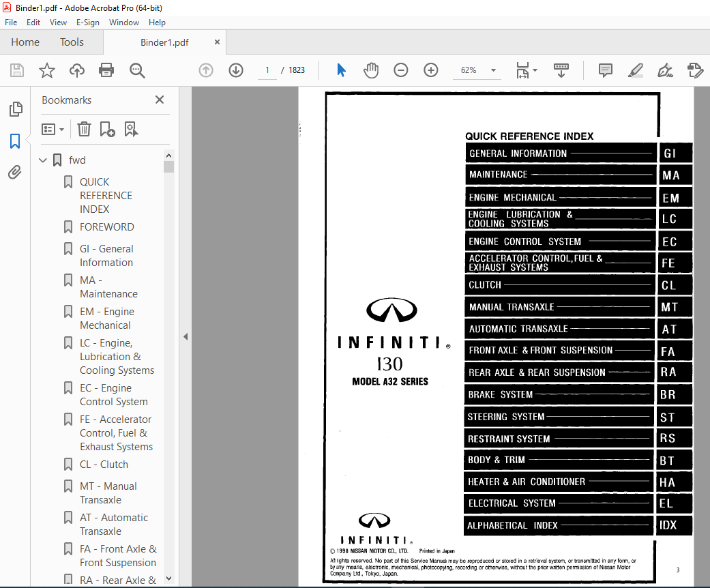Jump to CL - Clutch bookmark

click(104, 465)
